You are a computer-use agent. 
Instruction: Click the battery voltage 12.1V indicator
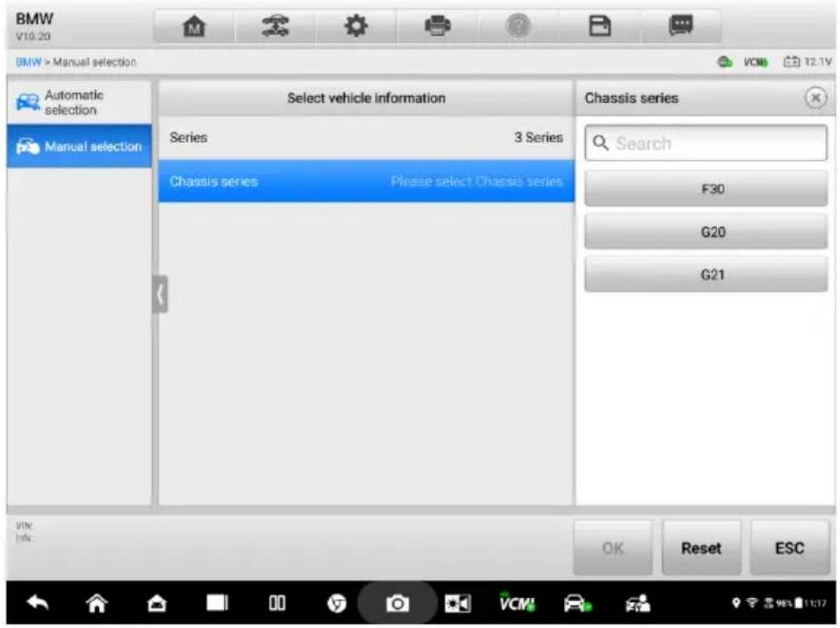[x=807, y=62]
